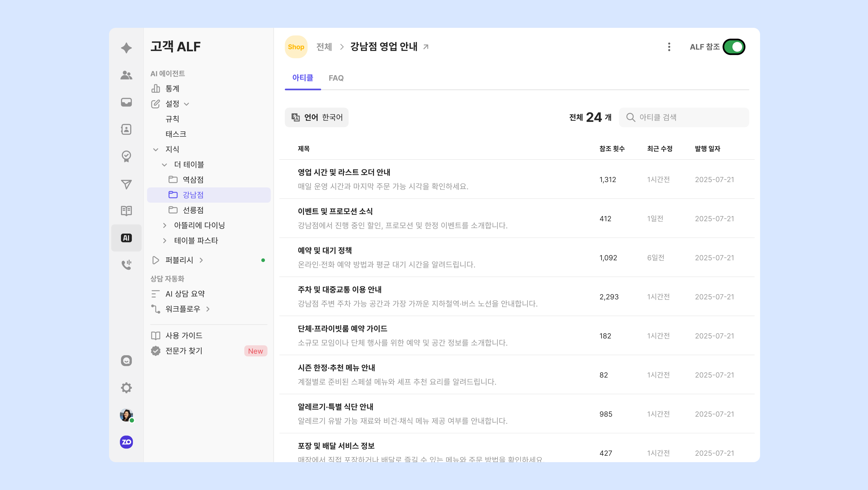Open the settings gear icon

tap(126, 388)
